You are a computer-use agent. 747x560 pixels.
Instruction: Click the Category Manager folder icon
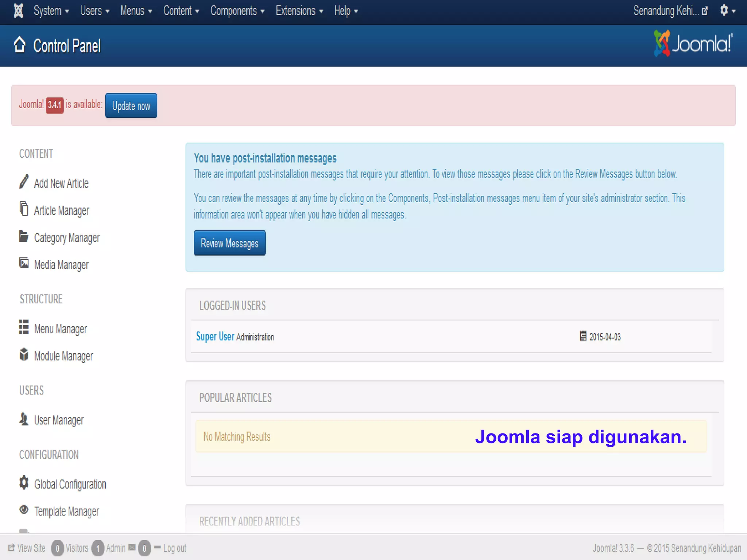(x=24, y=236)
